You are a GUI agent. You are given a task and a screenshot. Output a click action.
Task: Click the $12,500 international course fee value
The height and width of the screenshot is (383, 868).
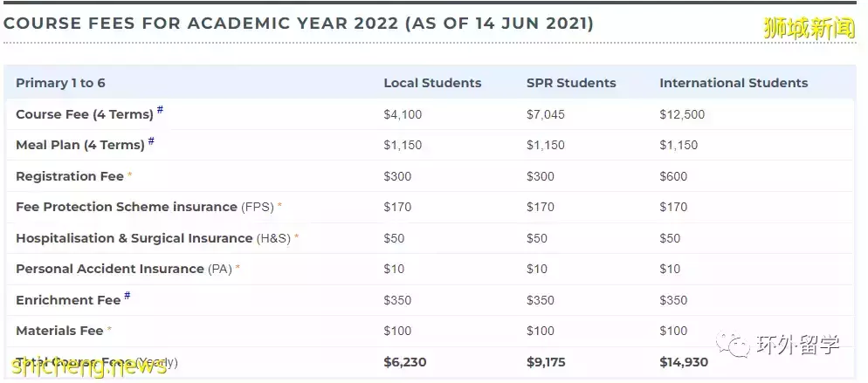682,114
